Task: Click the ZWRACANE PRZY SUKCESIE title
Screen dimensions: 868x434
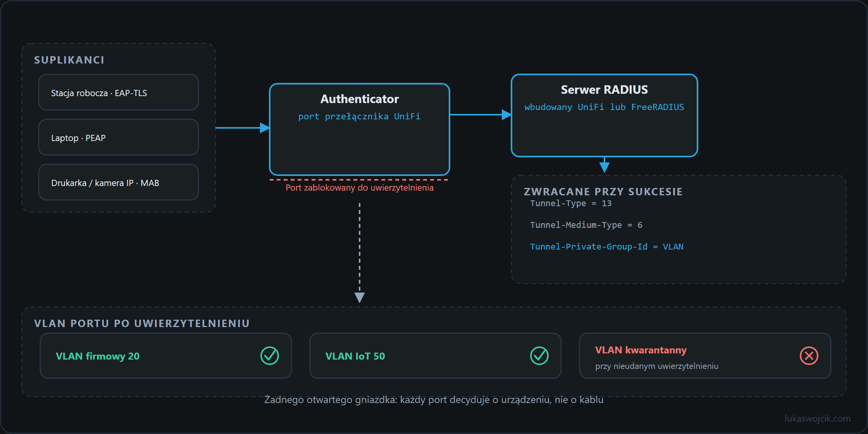Action: [603, 192]
